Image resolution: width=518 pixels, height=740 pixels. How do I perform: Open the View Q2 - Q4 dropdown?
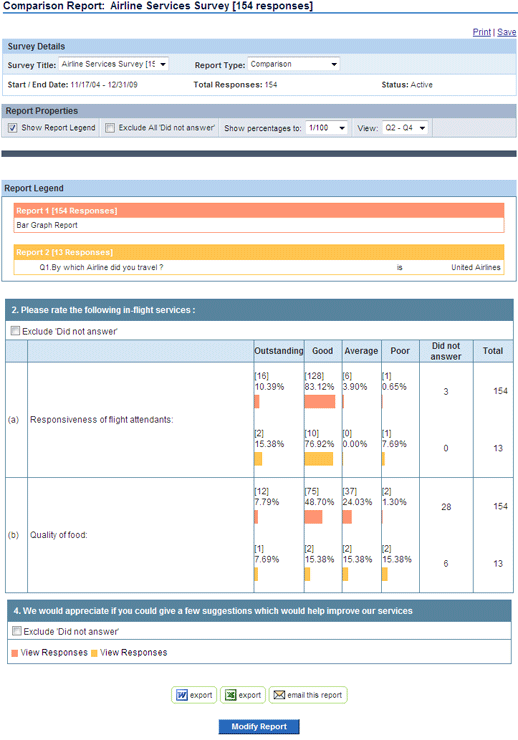click(x=405, y=128)
